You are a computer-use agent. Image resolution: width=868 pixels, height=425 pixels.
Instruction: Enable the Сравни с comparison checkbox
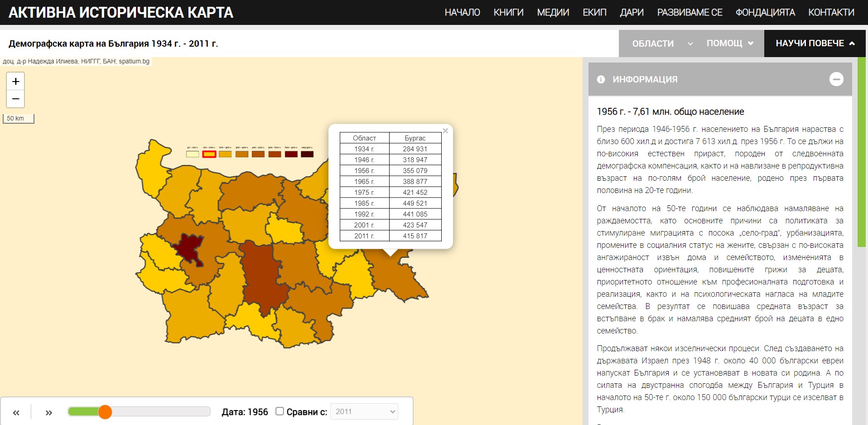[x=280, y=411]
